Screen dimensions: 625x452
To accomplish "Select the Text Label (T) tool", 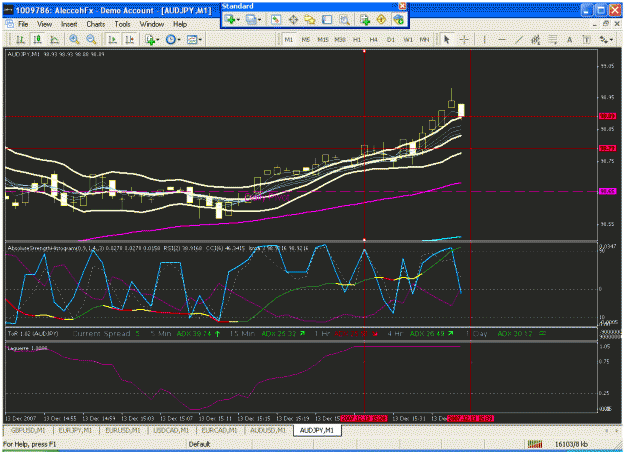I will point(586,39).
